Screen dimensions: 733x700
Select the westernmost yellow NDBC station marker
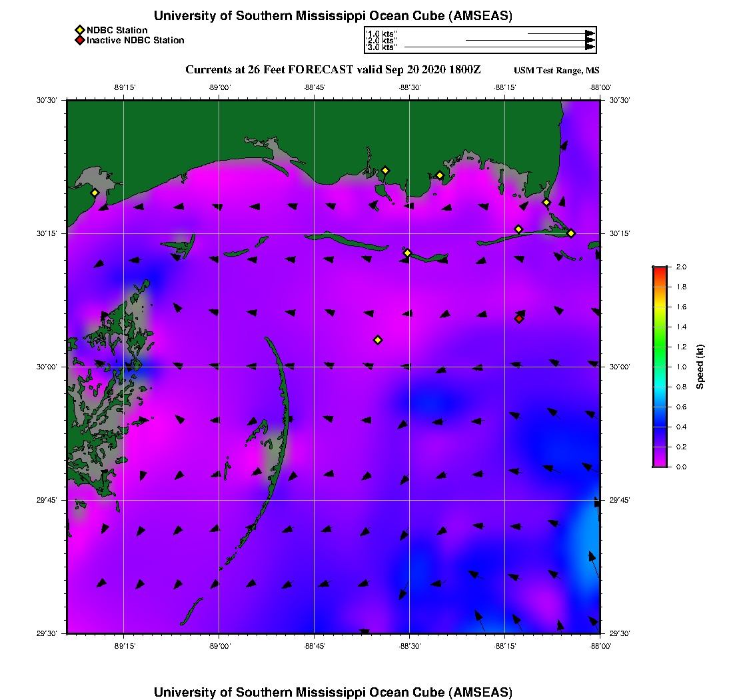tap(95, 193)
